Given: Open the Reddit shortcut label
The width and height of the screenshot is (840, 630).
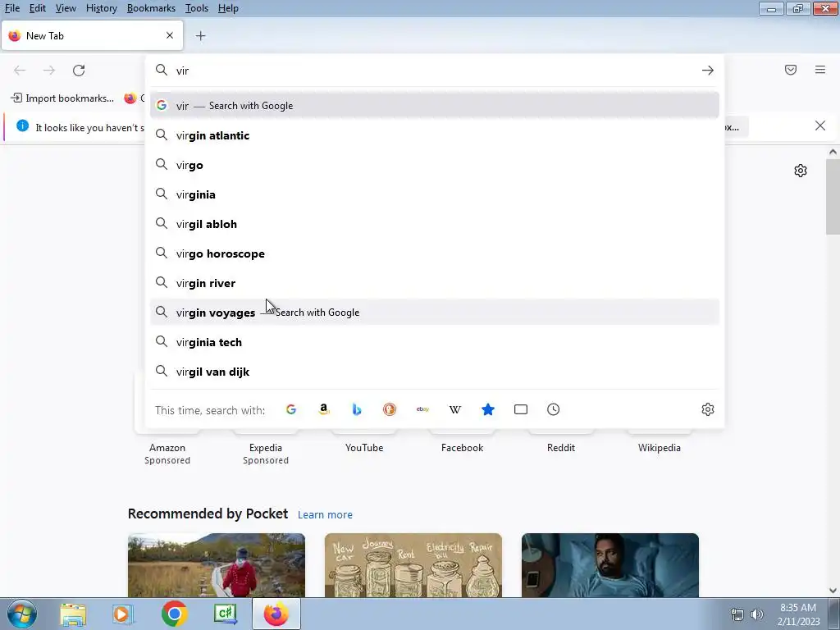Looking at the screenshot, I should point(561,448).
